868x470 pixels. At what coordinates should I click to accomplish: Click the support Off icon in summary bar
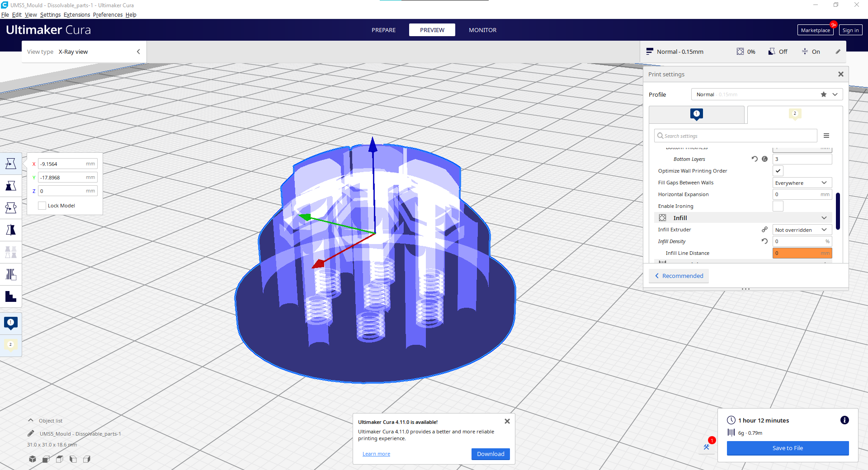(x=772, y=52)
